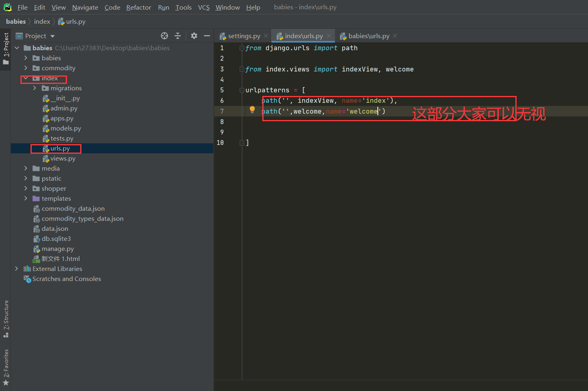Click the PyCharm logo icon

[x=8, y=7]
